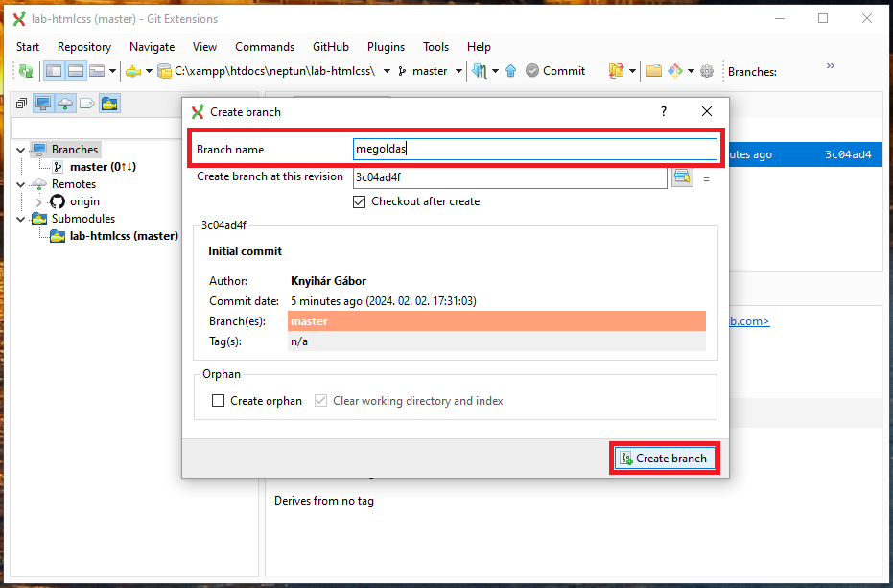This screenshot has height=588, width=893.
Task: Click the push up-arrow icon in toolbar
Action: click(510, 71)
